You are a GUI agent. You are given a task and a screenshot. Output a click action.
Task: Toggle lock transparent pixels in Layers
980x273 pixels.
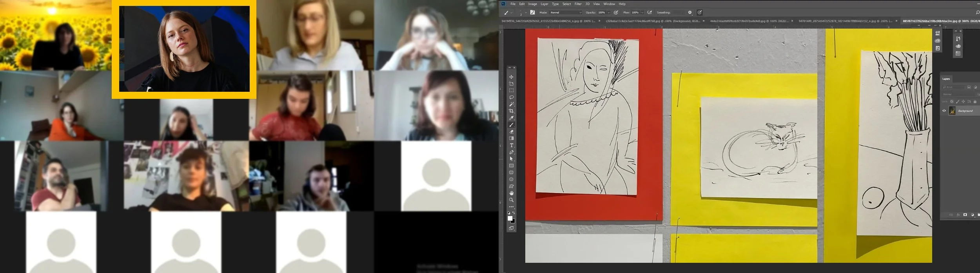(x=951, y=102)
